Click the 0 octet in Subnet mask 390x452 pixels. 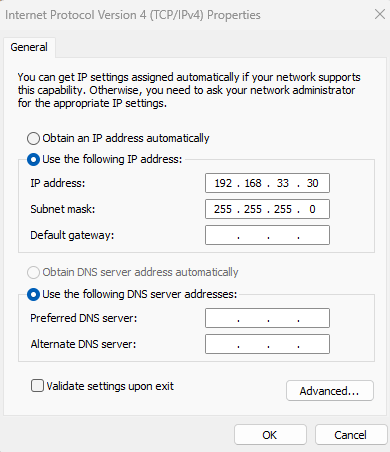coord(312,209)
